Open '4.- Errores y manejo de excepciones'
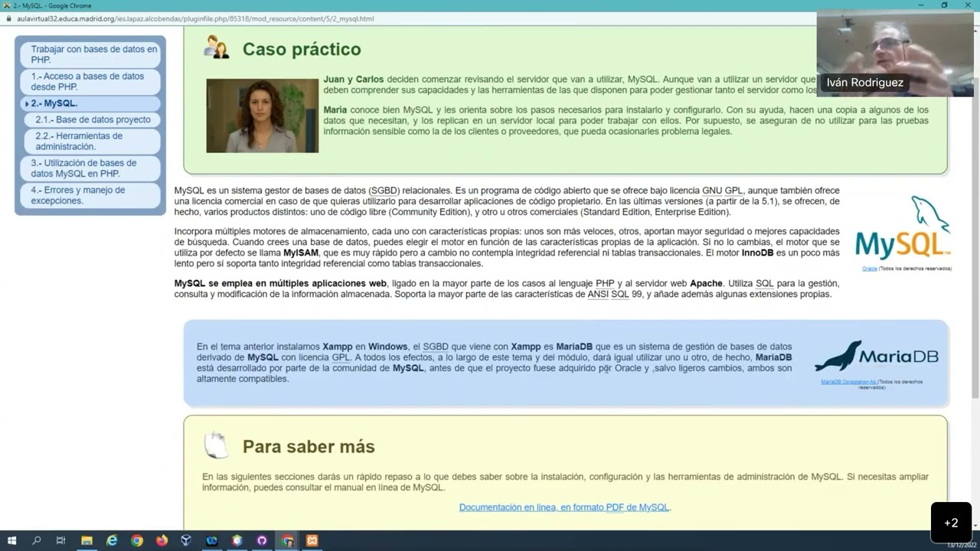This screenshot has width=980, height=551. 90,195
